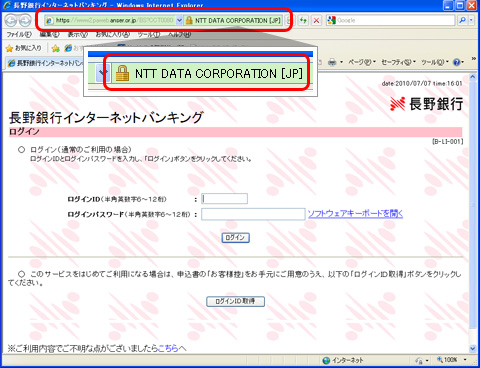Click the ログイン button
480x368 pixels.
236,237
